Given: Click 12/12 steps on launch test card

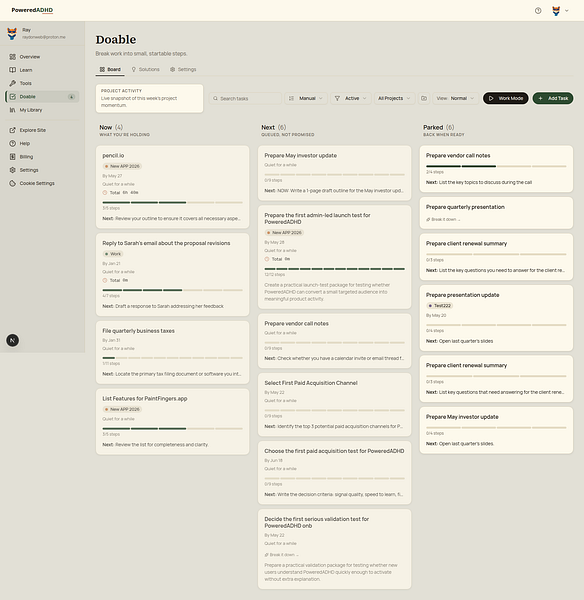Looking at the screenshot, I should [274, 275].
